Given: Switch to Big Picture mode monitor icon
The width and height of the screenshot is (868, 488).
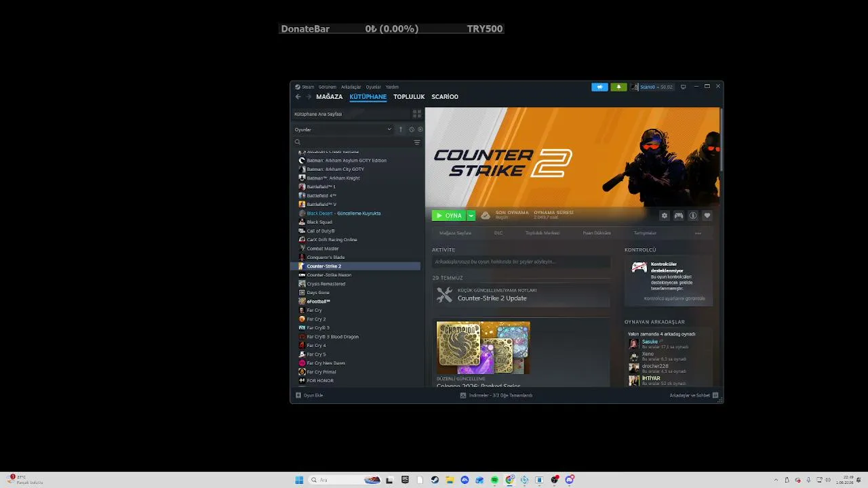Looking at the screenshot, I should 683,87.
